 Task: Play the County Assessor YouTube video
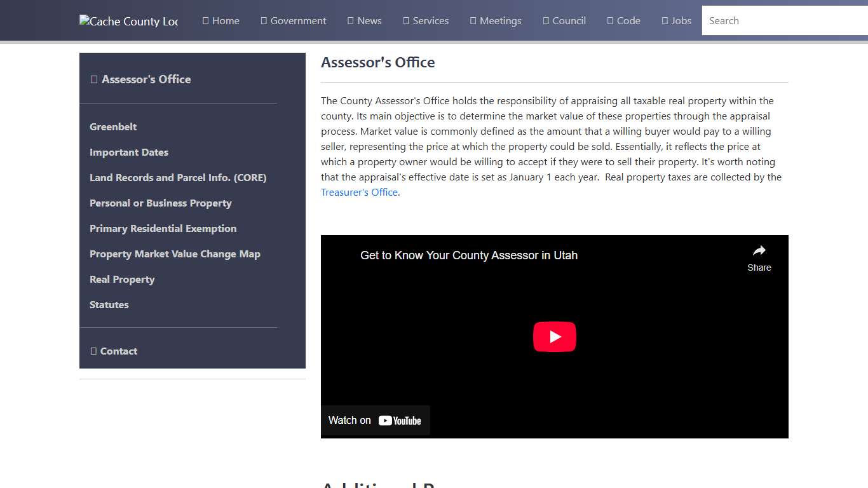(554, 336)
